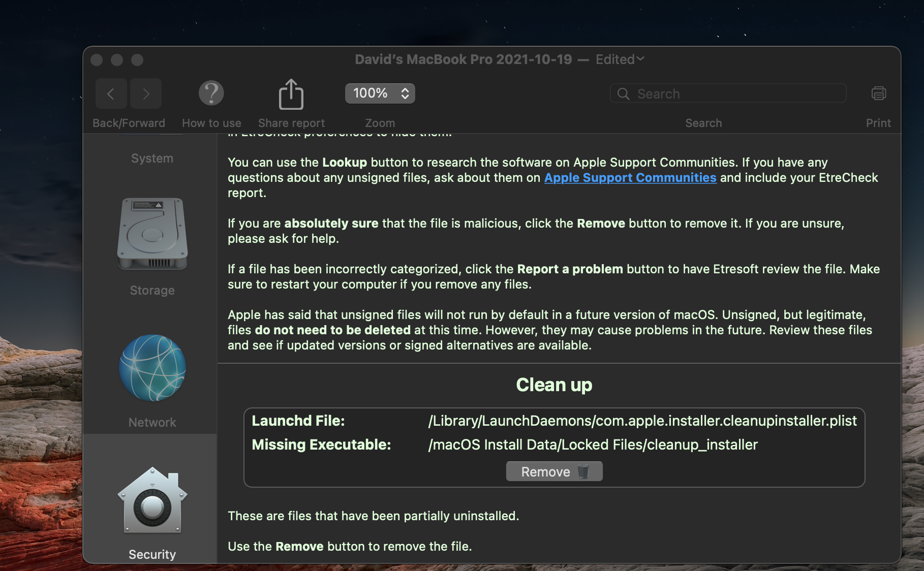The height and width of the screenshot is (571, 924).
Task: Click the magnifying glass in the search field
Action: pos(623,94)
